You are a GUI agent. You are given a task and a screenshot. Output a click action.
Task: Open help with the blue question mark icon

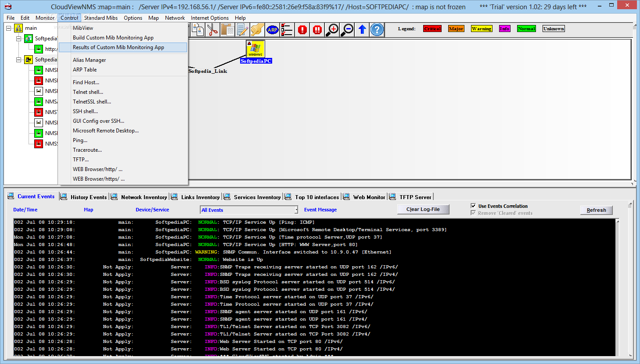pyautogui.click(x=377, y=30)
